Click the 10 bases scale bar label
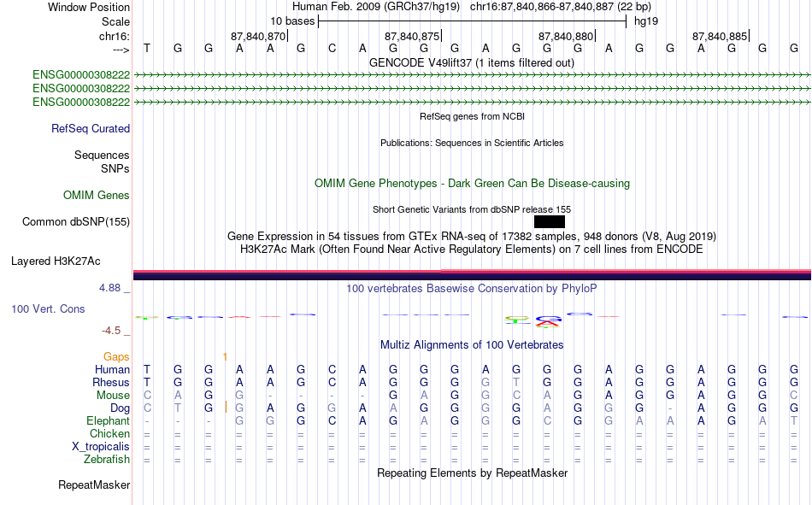The width and height of the screenshot is (812, 505). [x=292, y=21]
